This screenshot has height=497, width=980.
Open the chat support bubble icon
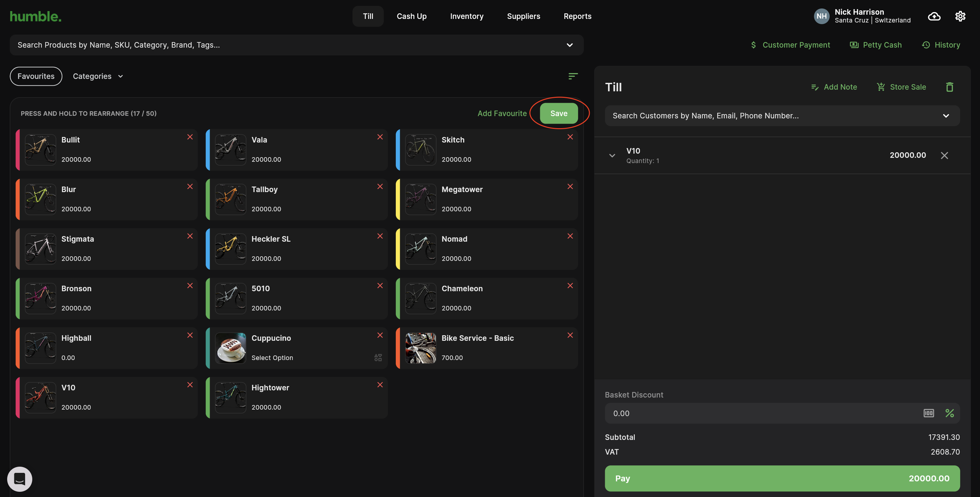(20, 479)
